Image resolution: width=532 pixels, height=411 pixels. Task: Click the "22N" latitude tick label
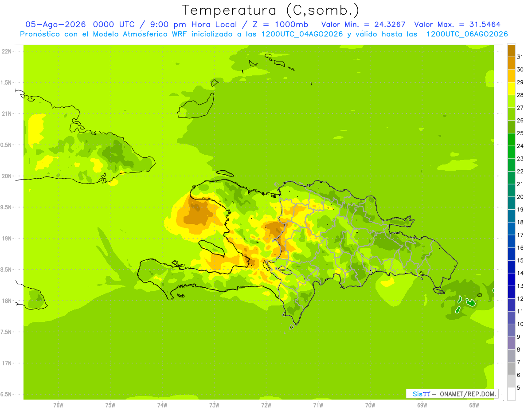click(7, 51)
